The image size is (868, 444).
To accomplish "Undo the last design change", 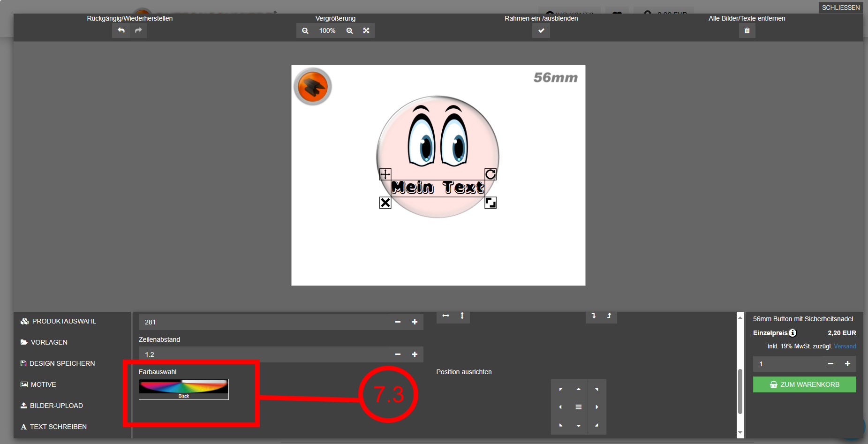I will (x=121, y=30).
